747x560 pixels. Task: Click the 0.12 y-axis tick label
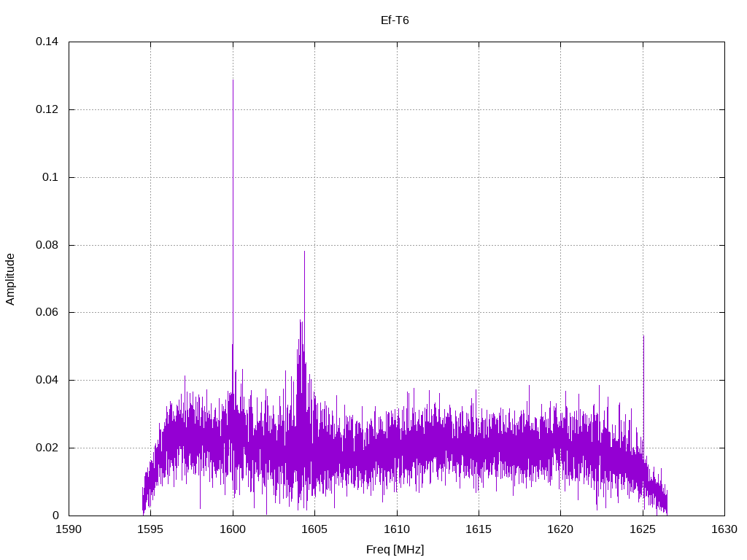click(47, 109)
